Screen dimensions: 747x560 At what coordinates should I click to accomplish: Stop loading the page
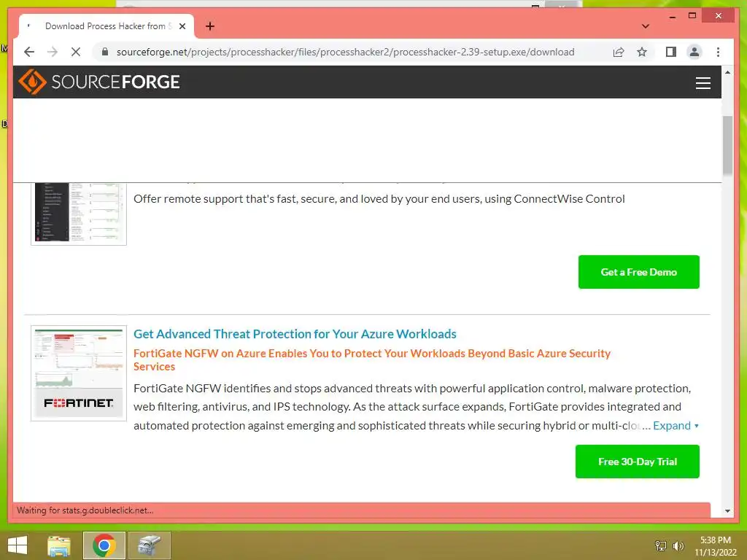76,52
